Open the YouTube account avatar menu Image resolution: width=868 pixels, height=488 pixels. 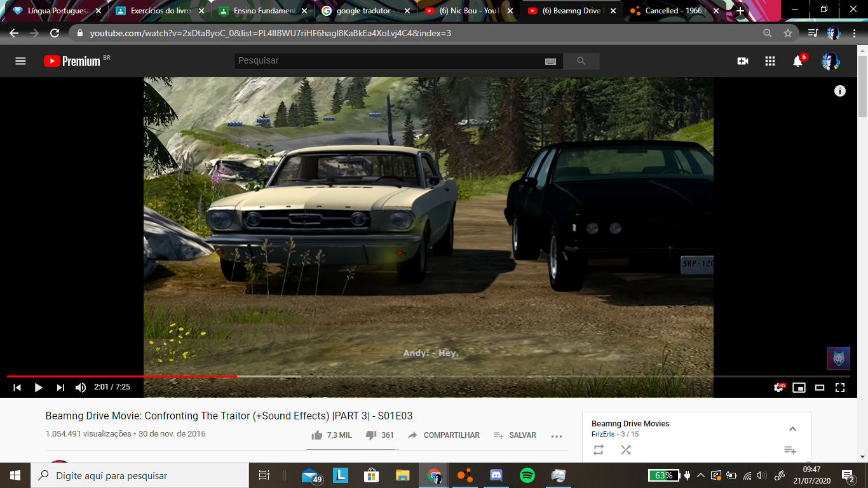pyautogui.click(x=831, y=61)
